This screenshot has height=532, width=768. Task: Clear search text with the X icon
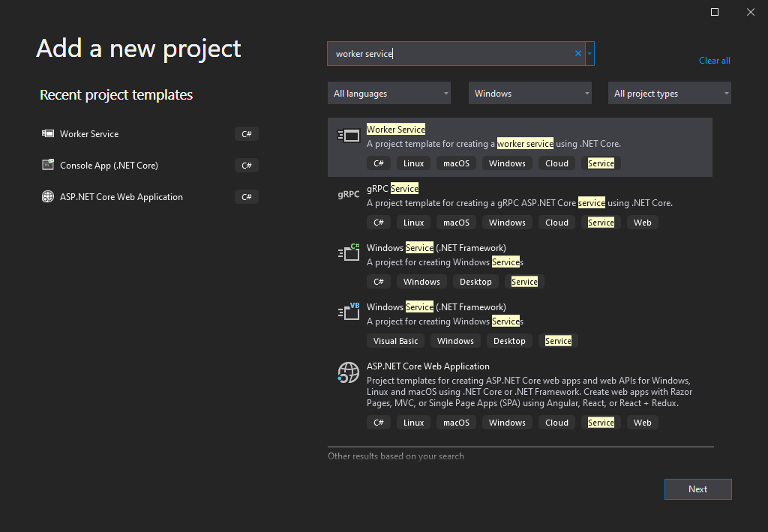click(578, 54)
